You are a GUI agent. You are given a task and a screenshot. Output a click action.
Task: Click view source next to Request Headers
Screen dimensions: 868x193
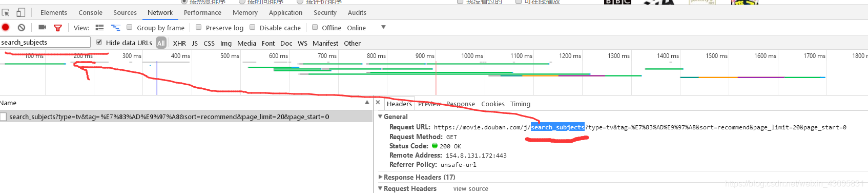[x=471, y=188]
